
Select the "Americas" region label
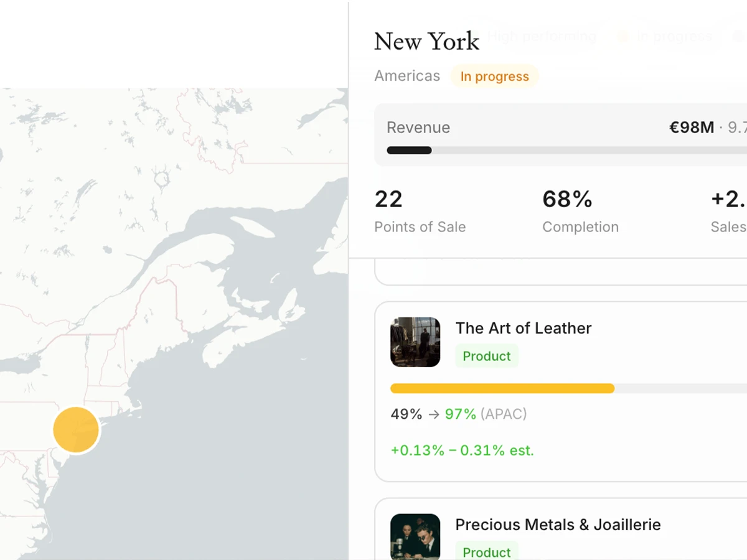click(406, 75)
